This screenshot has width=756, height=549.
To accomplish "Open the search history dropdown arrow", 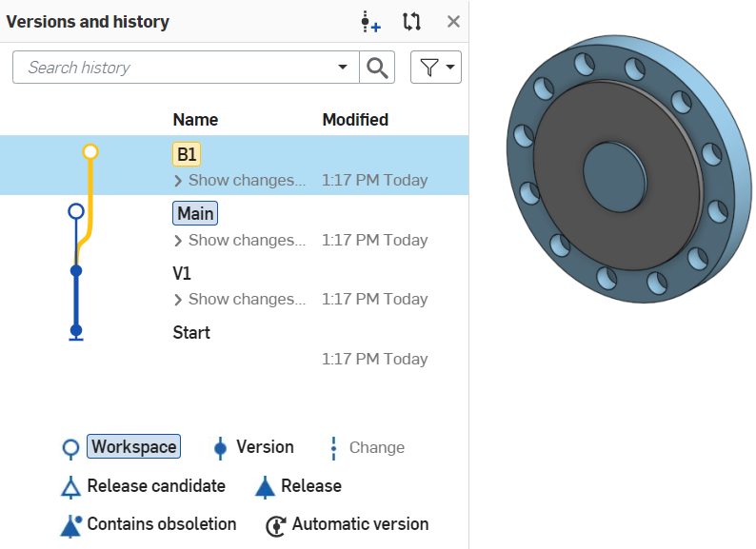I will pos(343,67).
